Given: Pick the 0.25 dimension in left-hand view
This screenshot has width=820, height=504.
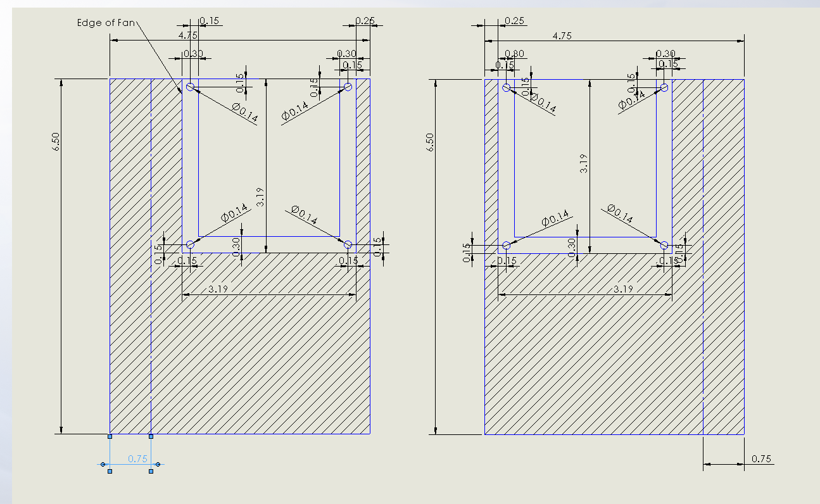Looking at the screenshot, I should click(x=365, y=20).
